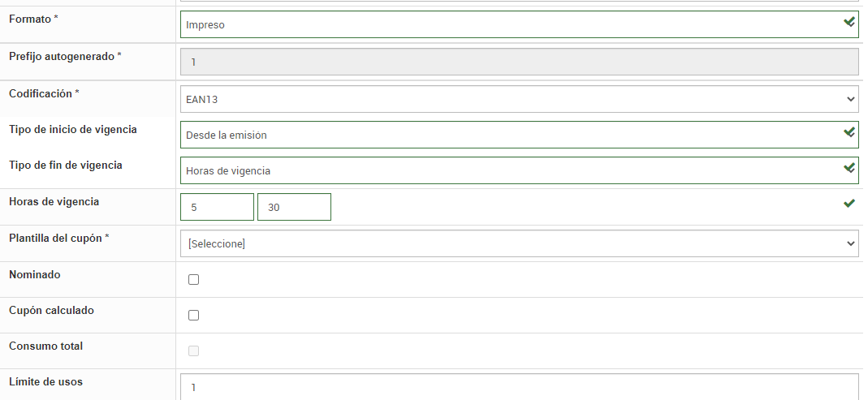Viewport: 868px width, 400px height.
Task: Expand the Plantilla del cupón dropdown
Action: point(519,243)
